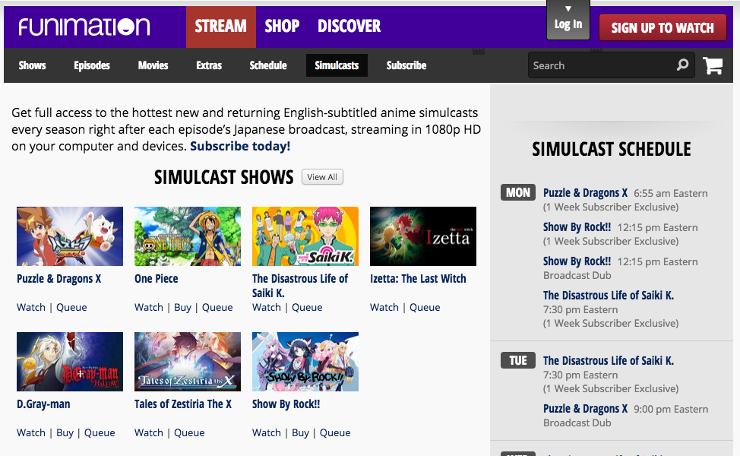Open Monday 6:55 am Puzzle & Dragons X
Viewport: 740px width, 456px height.
pos(585,193)
